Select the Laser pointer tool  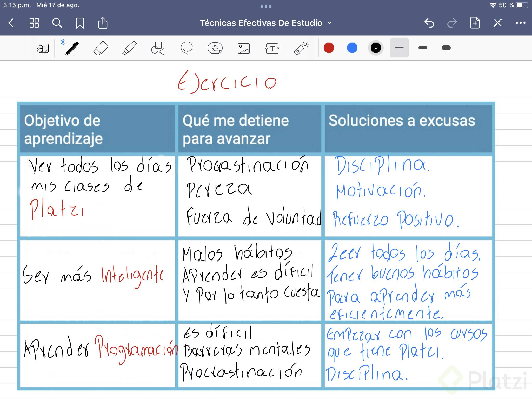click(301, 48)
